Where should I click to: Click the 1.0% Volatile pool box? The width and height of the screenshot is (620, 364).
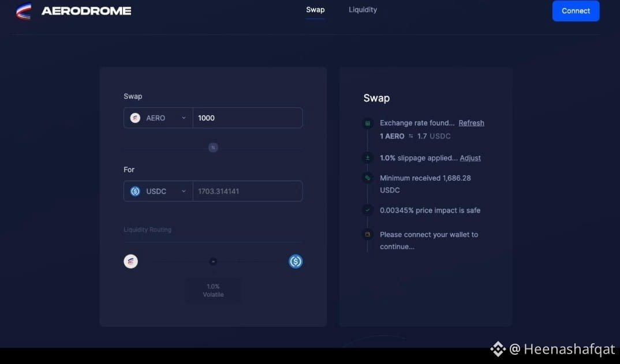click(213, 291)
